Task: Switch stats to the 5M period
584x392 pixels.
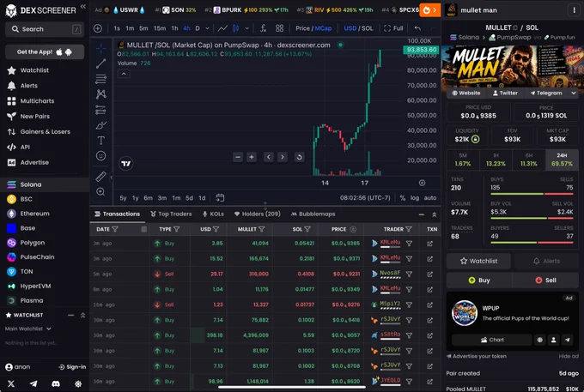Action: pos(463,160)
